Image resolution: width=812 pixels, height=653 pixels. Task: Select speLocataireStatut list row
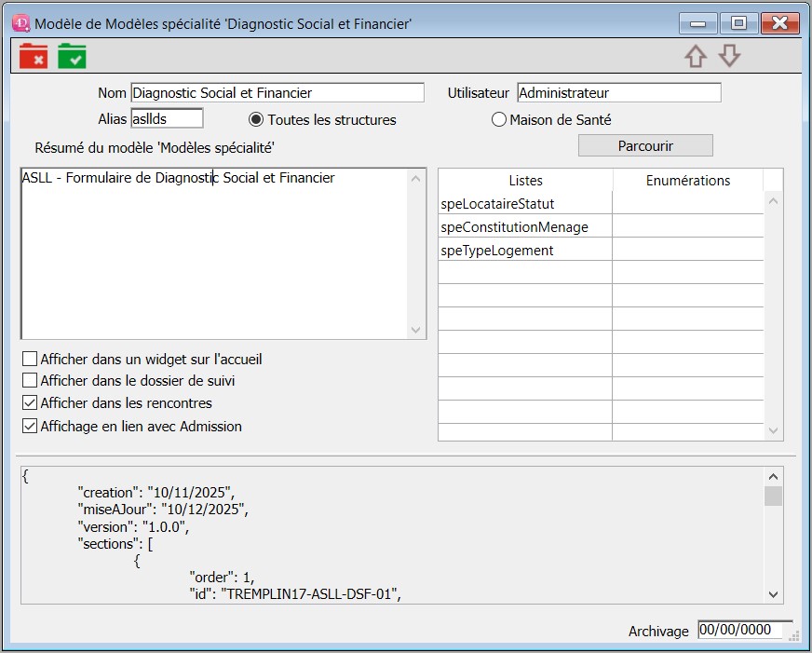(525, 203)
